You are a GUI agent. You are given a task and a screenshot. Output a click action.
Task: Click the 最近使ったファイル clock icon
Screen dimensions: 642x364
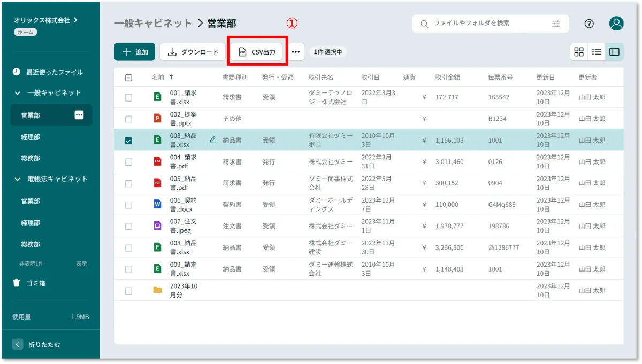[17, 72]
